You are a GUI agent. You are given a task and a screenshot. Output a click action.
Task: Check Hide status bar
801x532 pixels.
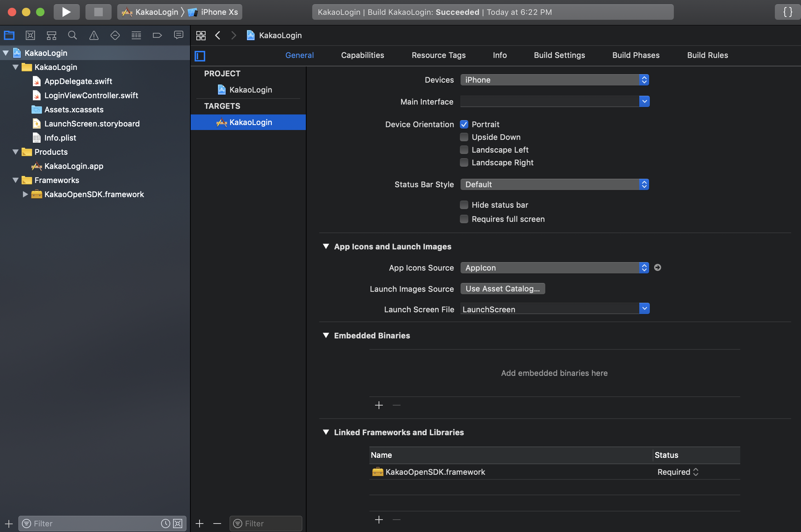pyautogui.click(x=464, y=205)
